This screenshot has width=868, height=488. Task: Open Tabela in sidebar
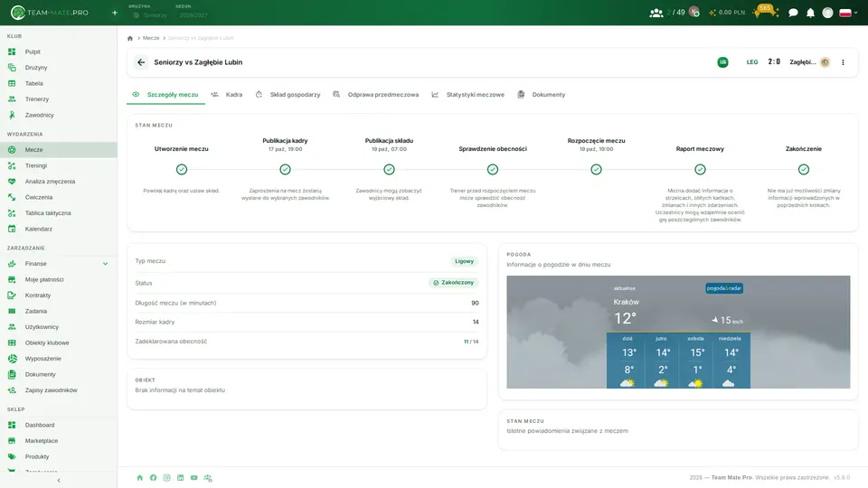[x=58, y=83]
